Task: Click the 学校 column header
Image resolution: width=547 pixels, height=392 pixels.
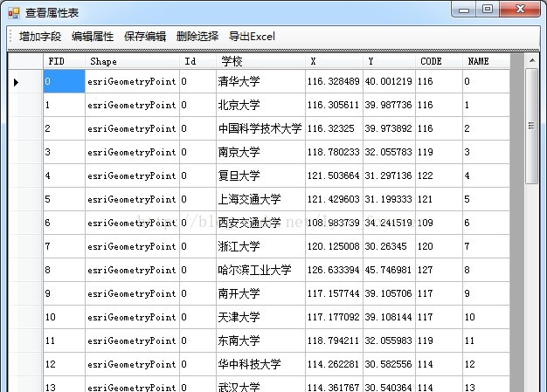Action: tap(260, 61)
